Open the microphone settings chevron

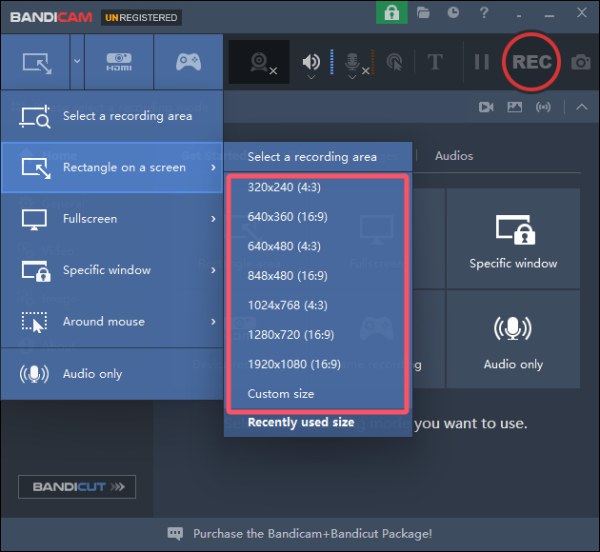click(352, 77)
